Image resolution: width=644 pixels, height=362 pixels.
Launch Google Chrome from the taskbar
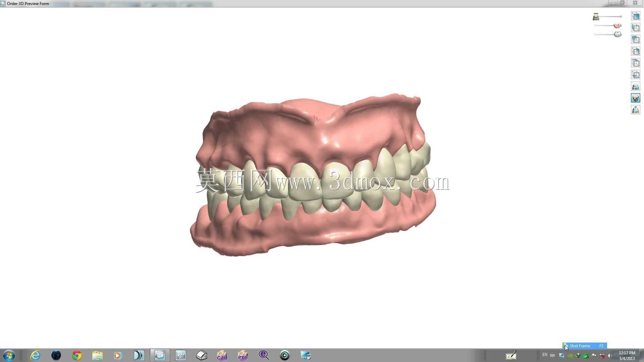tap(77, 355)
